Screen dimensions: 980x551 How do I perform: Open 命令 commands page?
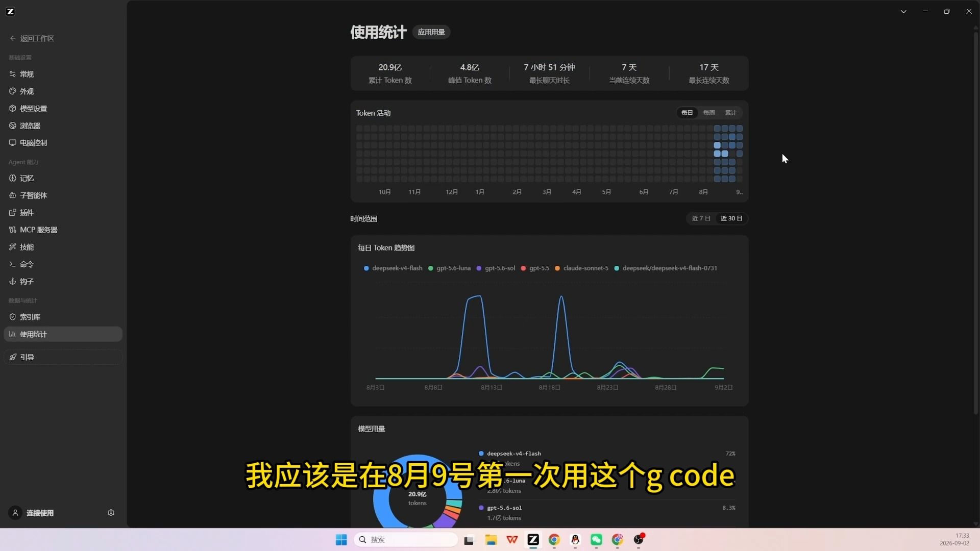click(x=63, y=264)
